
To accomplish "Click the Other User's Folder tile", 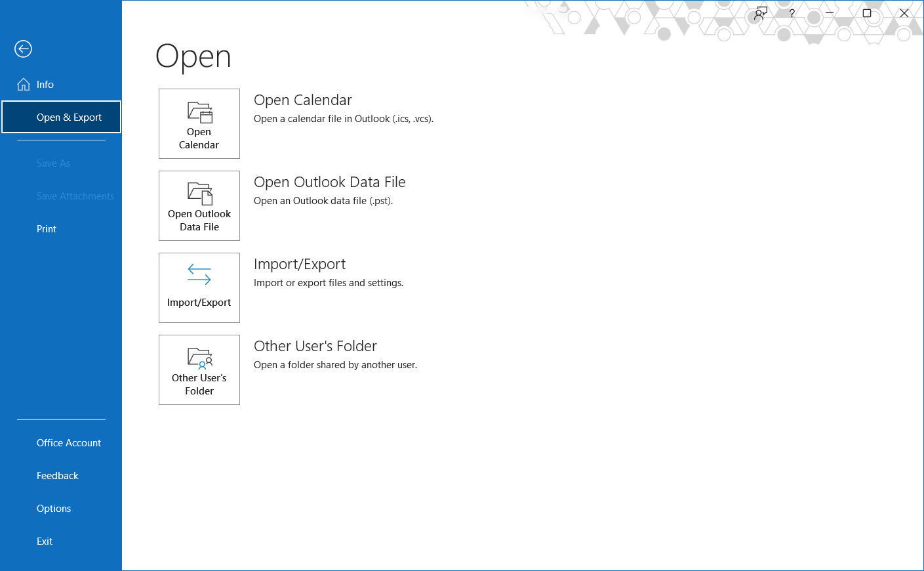I will tap(199, 370).
